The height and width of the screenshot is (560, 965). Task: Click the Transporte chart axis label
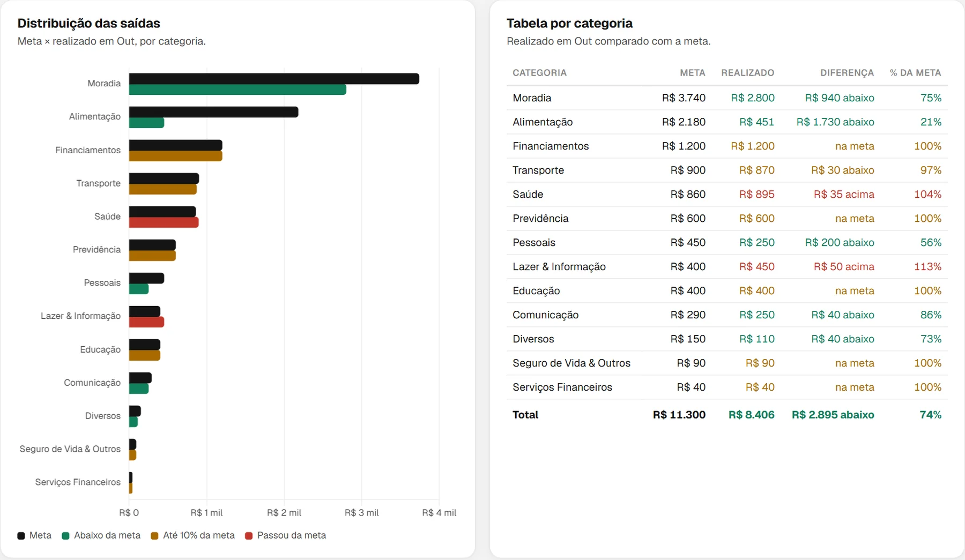coord(99,183)
